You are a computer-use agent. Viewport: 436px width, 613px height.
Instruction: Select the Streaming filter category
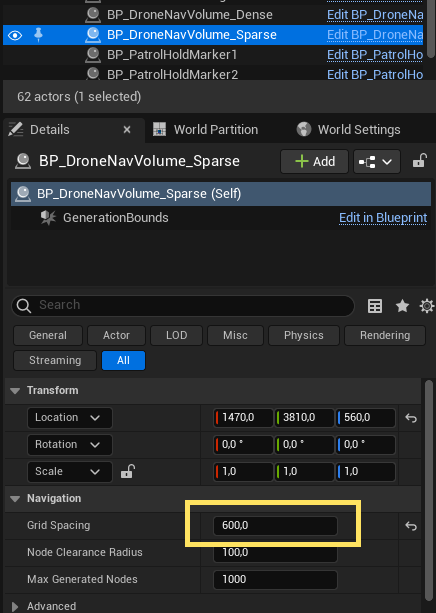tap(55, 360)
